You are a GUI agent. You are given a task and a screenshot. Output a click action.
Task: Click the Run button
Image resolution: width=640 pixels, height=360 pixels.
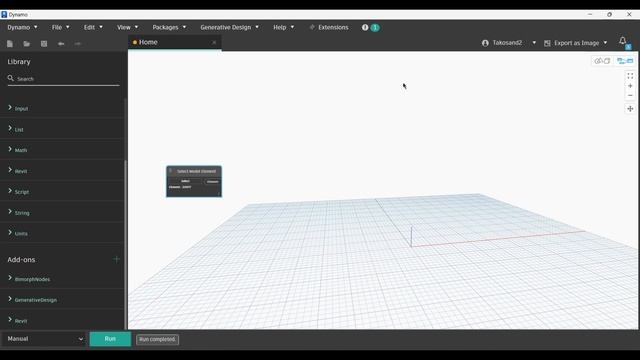[x=110, y=339]
